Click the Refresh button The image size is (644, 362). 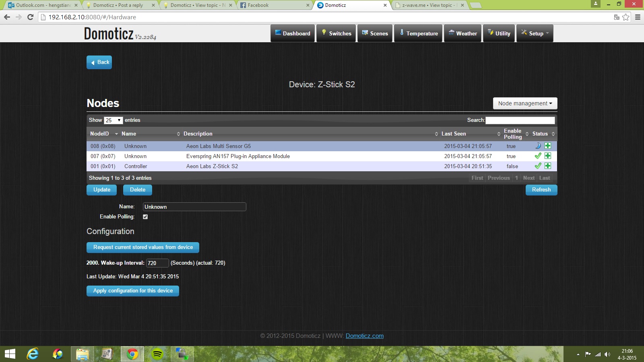pyautogui.click(x=541, y=190)
